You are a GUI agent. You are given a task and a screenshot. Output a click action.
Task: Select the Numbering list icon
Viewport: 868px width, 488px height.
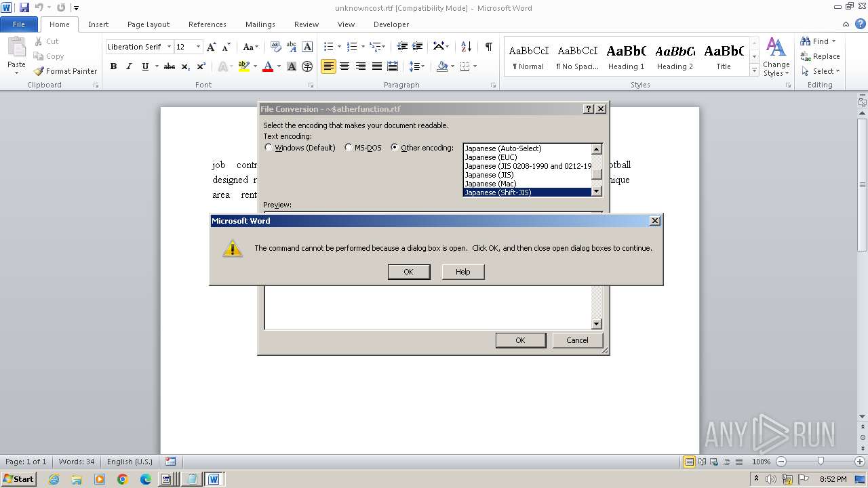[351, 47]
